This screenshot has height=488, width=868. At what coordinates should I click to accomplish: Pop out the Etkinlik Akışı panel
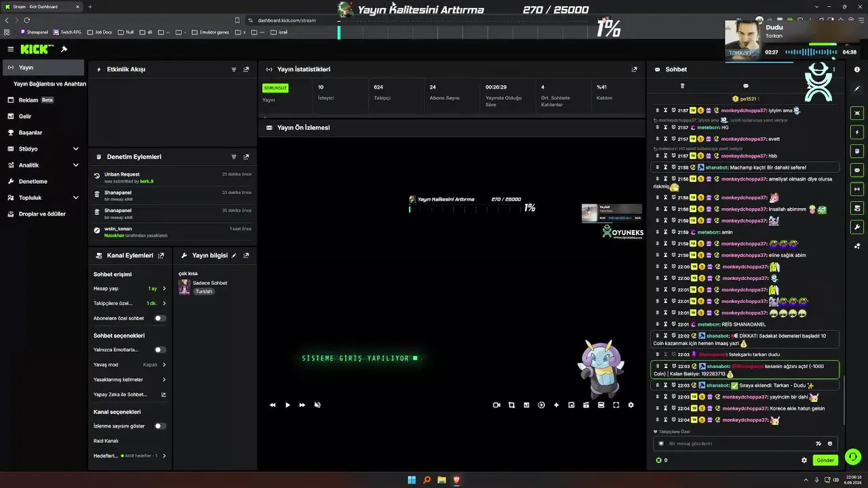(246, 69)
